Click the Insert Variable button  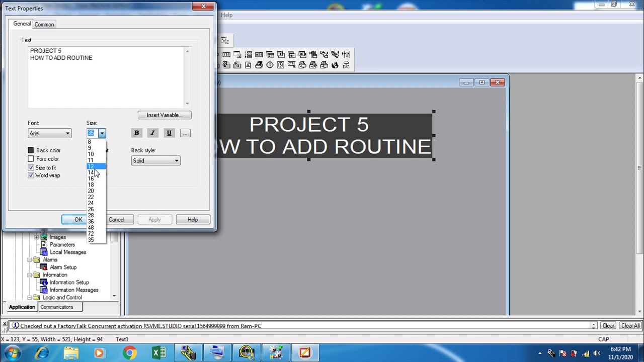pyautogui.click(x=165, y=115)
